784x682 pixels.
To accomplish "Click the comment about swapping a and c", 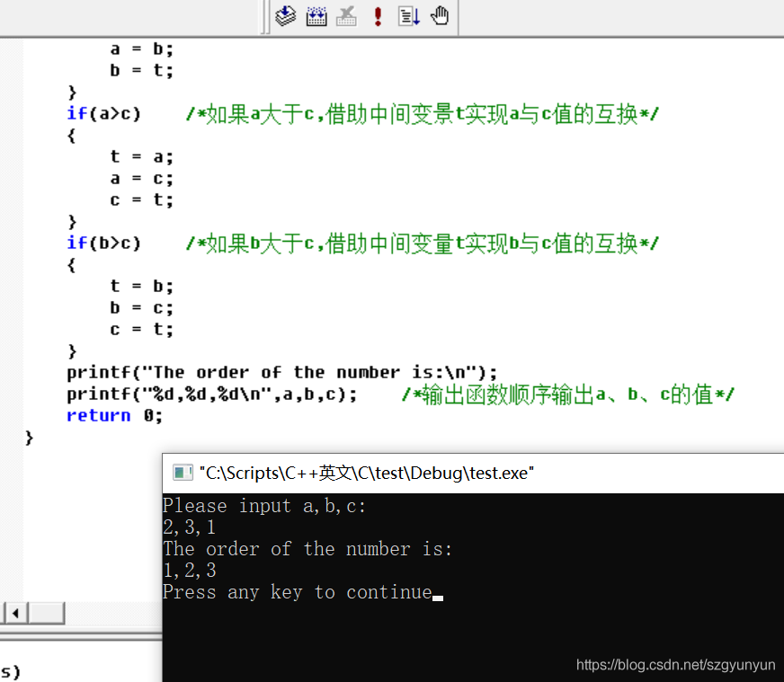I will point(423,114).
